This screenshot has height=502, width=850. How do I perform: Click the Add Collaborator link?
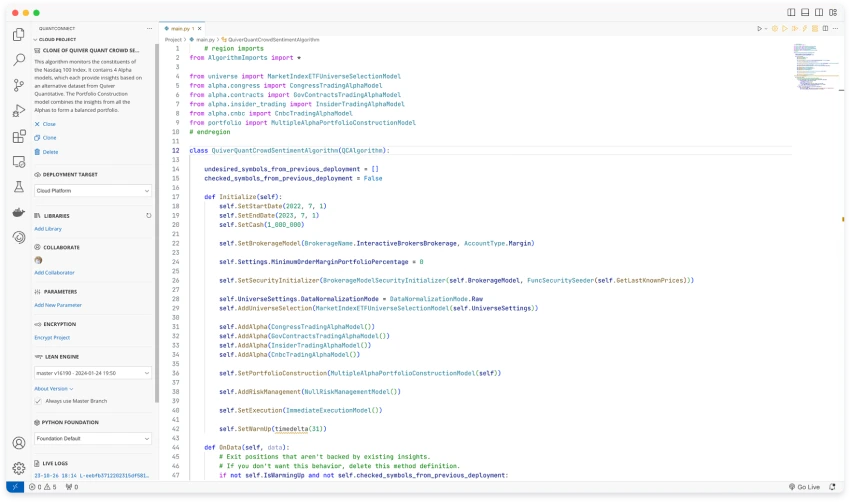[54, 273]
